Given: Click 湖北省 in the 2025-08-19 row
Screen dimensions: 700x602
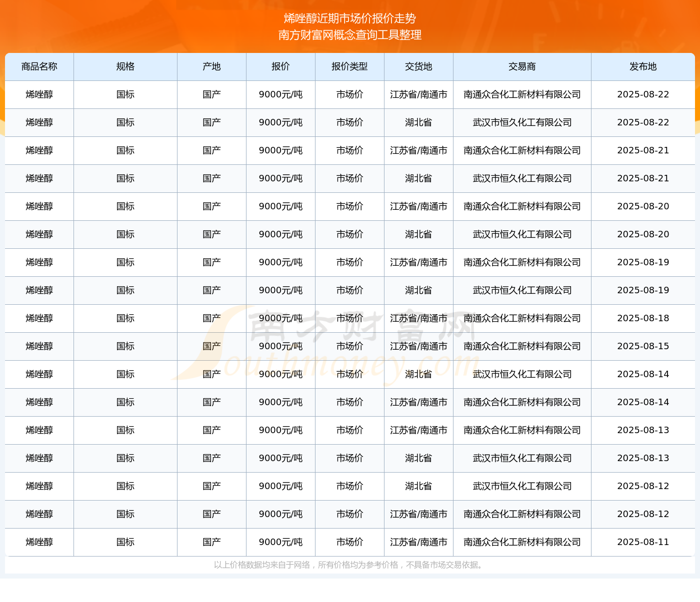Looking at the screenshot, I should pyautogui.click(x=419, y=290).
